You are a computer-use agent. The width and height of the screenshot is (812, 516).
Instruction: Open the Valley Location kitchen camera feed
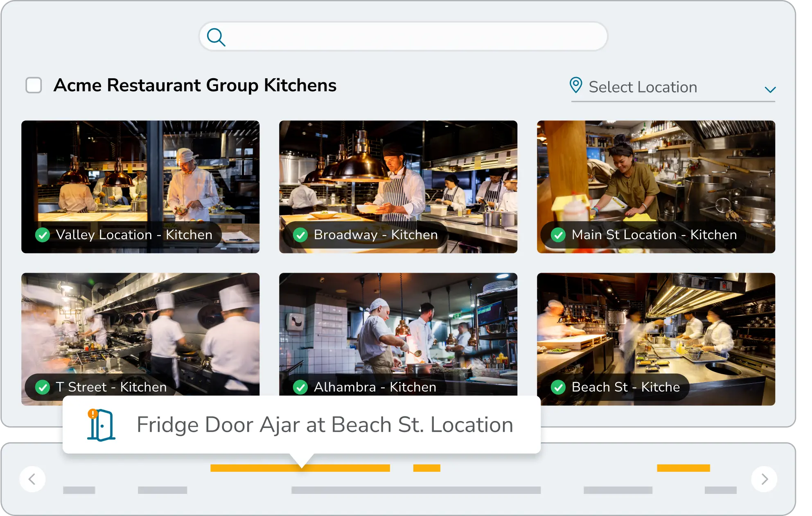point(140,176)
